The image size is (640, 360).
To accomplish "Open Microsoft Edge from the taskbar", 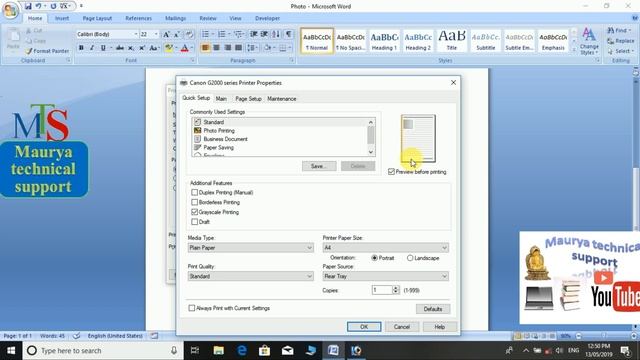I will 242,350.
